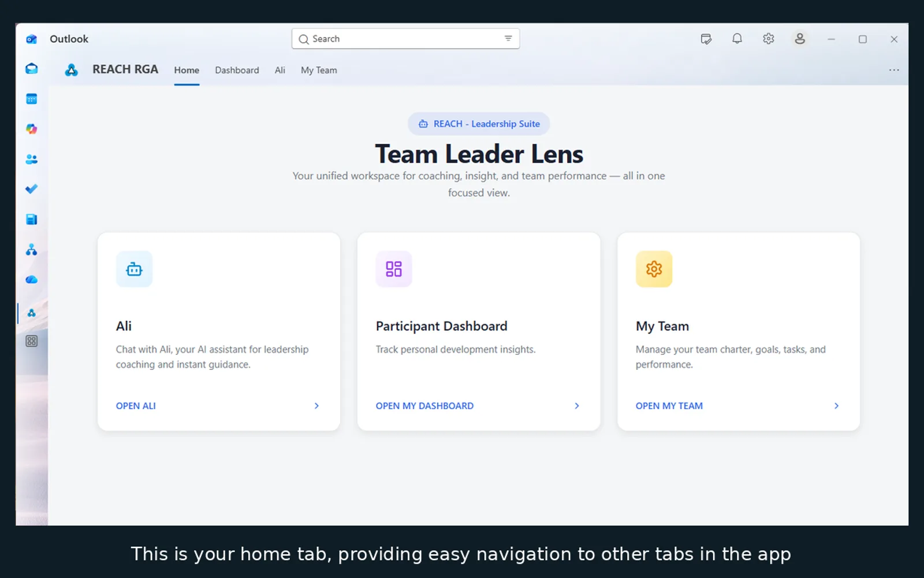This screenshot has height=578, width=924.
Task: Show the notifications bell
Action: pos(737,39)
